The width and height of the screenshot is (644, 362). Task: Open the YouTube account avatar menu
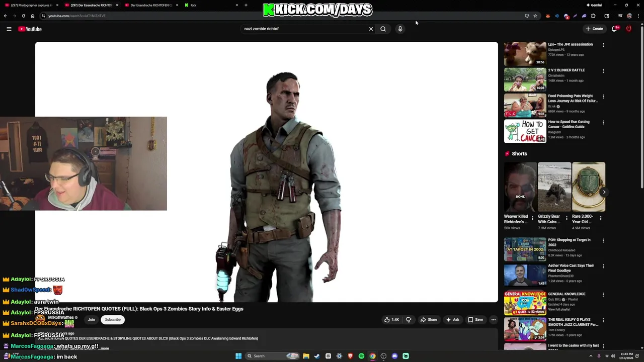coord(629,29)
